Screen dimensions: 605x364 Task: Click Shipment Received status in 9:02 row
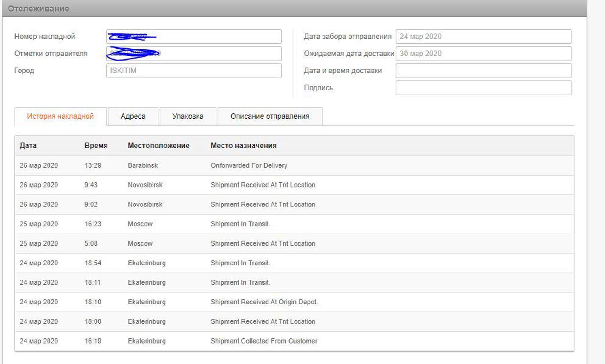[263, 205]
